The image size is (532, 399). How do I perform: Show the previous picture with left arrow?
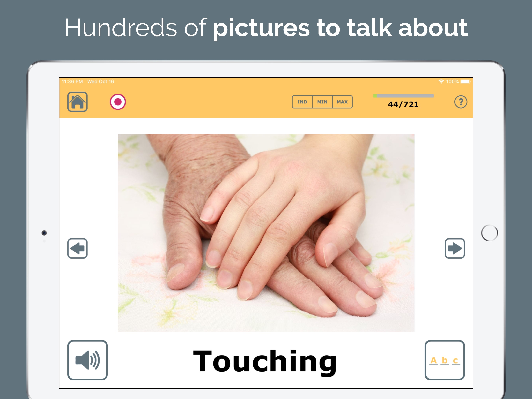point(77,248)
